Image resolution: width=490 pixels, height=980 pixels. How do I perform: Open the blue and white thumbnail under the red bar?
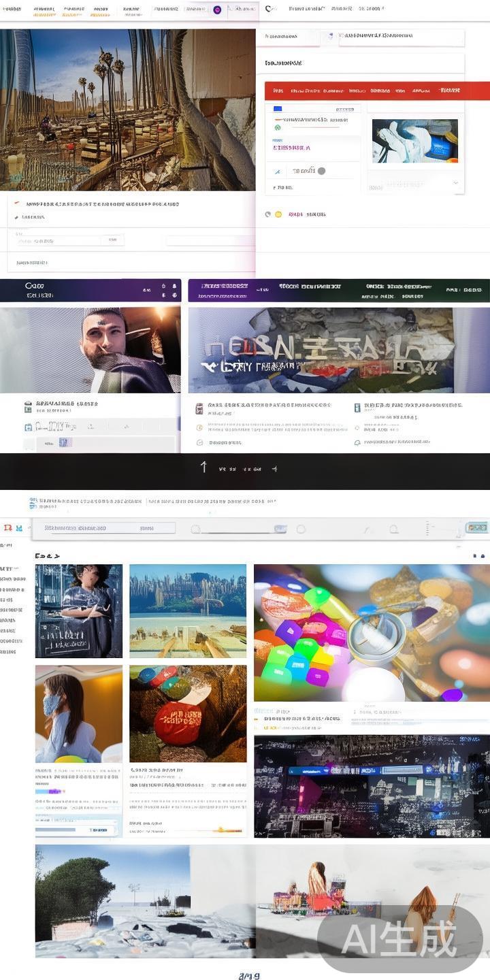click(x=414, y=141)
